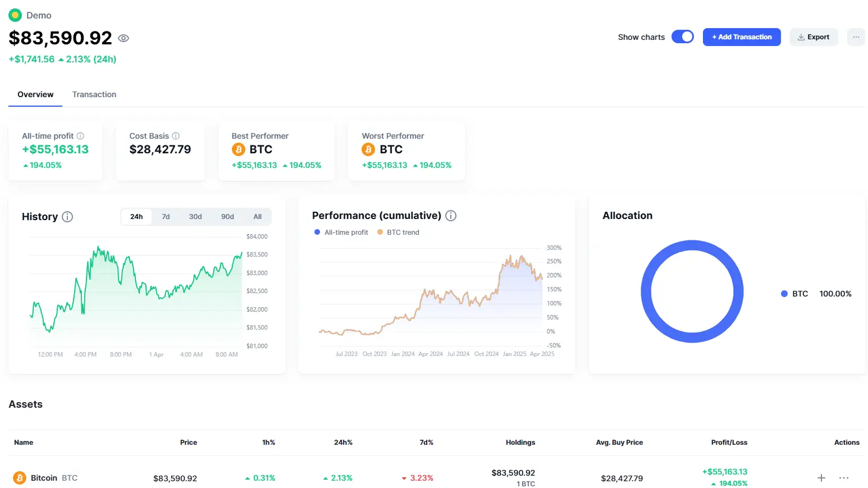Image resolution: width=868 pixels, height=488 pixels.
Task: Click the 100.00% allocation value
Action: pyautogui.click(x=835, y=294)
